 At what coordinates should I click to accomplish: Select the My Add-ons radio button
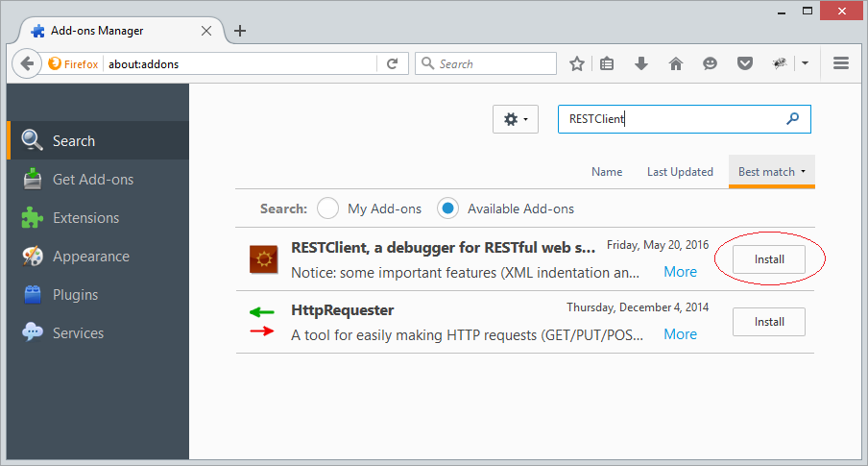tap(327, 208)
